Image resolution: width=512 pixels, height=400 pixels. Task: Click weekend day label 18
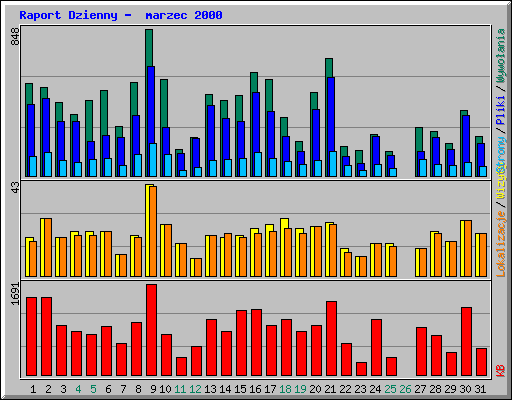pos(285,389)
